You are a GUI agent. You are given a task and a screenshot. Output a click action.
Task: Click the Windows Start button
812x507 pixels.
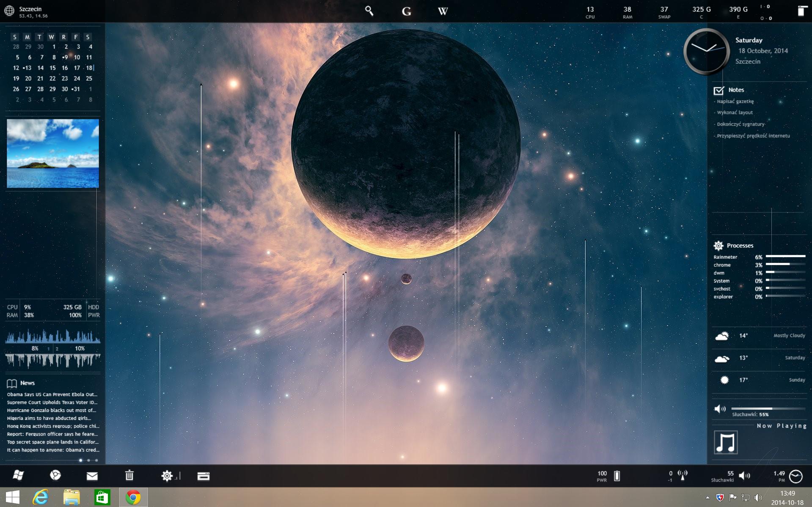[x=12, y=497]
